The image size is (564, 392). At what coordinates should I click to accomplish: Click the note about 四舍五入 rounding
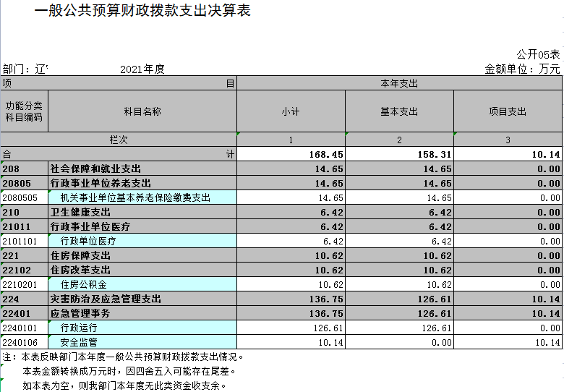(x=129, y=371)
